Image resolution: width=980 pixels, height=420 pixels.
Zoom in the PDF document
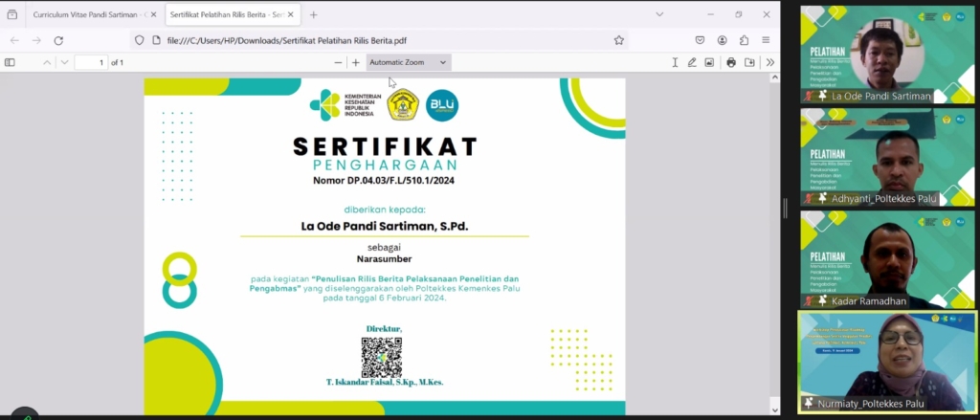click(x=356, y=62)
